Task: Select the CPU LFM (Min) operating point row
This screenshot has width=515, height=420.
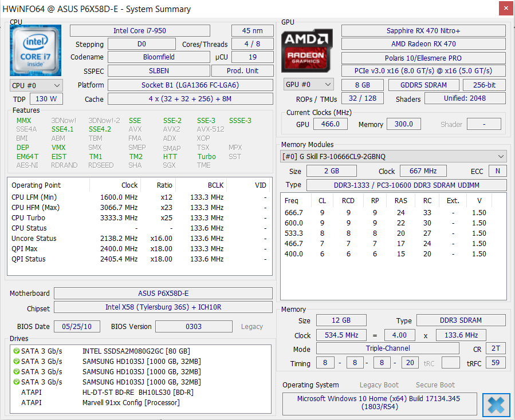Action: pos(139,197)
